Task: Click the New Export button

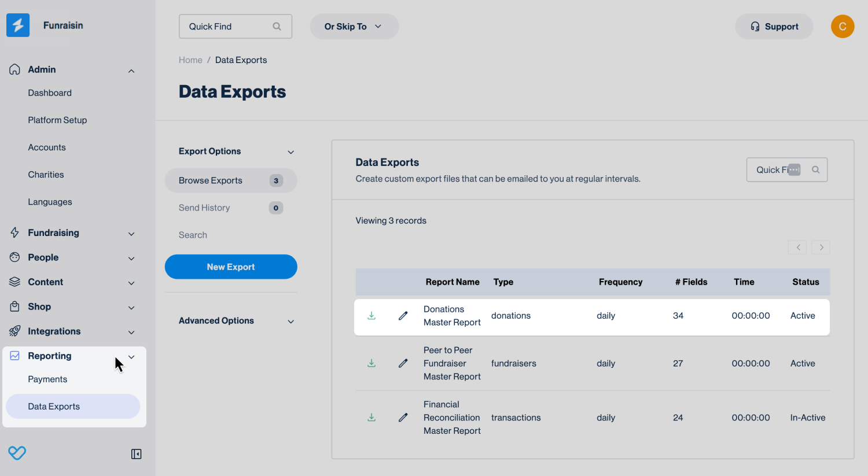Action: point(231,267)
